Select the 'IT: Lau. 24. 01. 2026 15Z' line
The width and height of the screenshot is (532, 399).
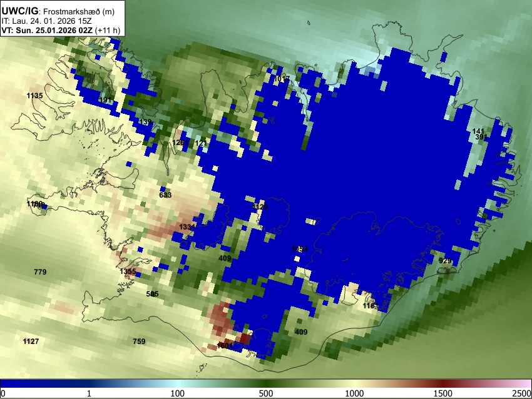[46, 21]
